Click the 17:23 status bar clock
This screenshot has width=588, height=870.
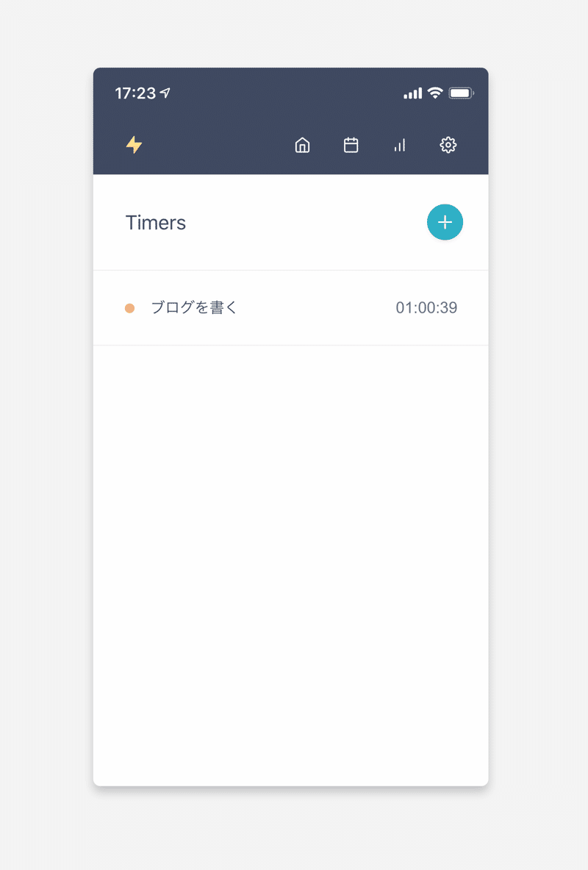coord(135,93)
